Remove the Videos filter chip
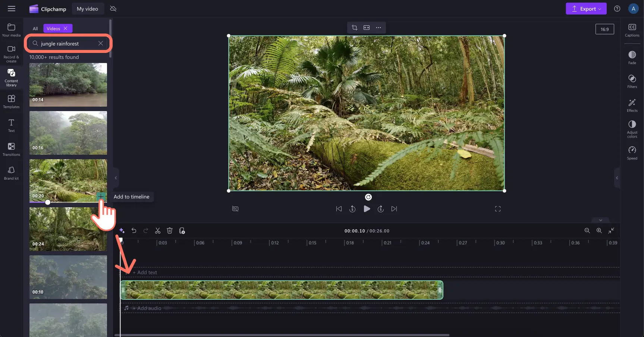The height and width of the screenshot is (337, 644). pos(66,28)
